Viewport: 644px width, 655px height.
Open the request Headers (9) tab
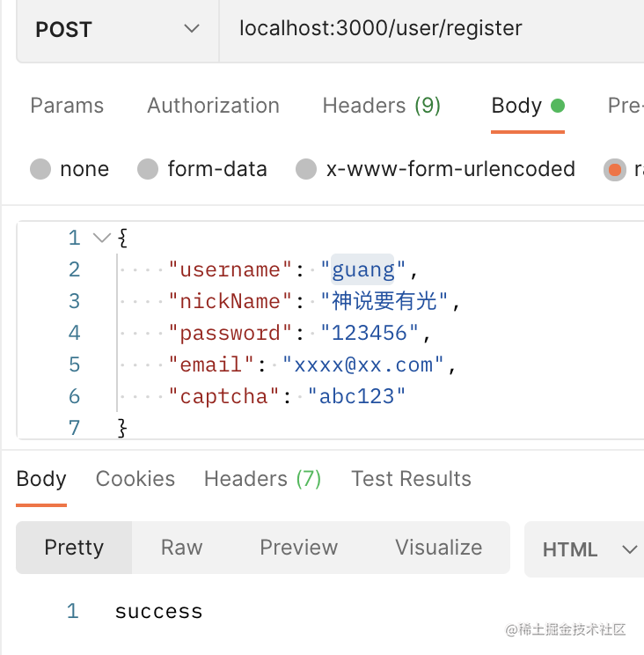pyautogui.click(x=381, y=107)
